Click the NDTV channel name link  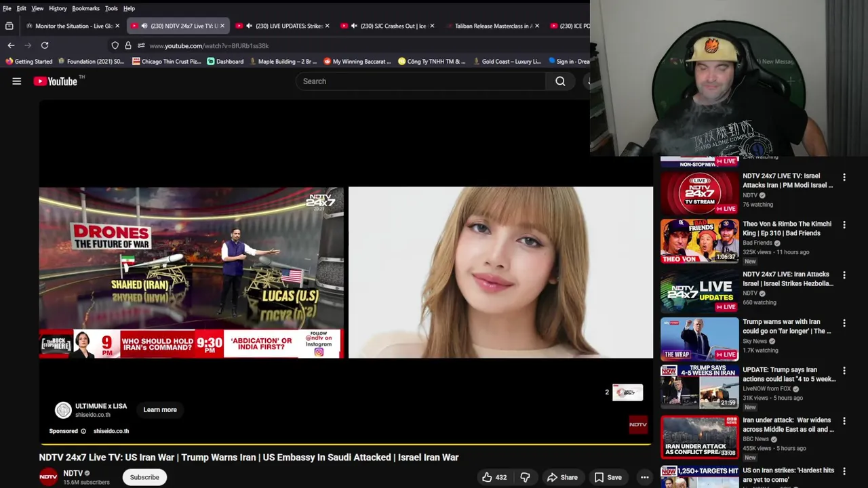73,473
